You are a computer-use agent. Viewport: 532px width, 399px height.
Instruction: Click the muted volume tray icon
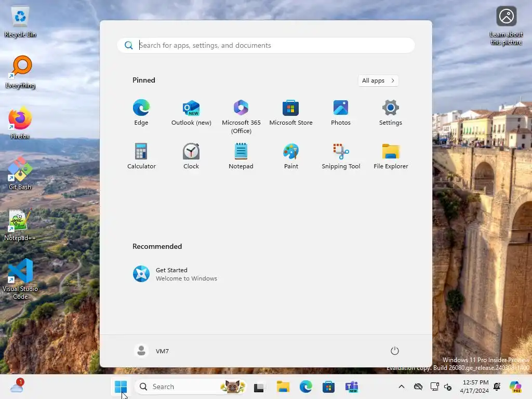pos(448,387)
